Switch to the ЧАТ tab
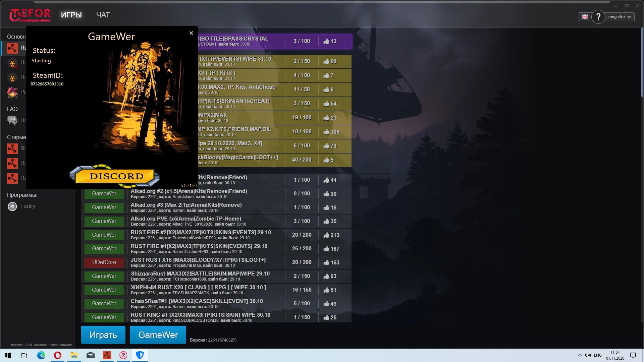The image size is (644, 362). click(x=103, y=15)
